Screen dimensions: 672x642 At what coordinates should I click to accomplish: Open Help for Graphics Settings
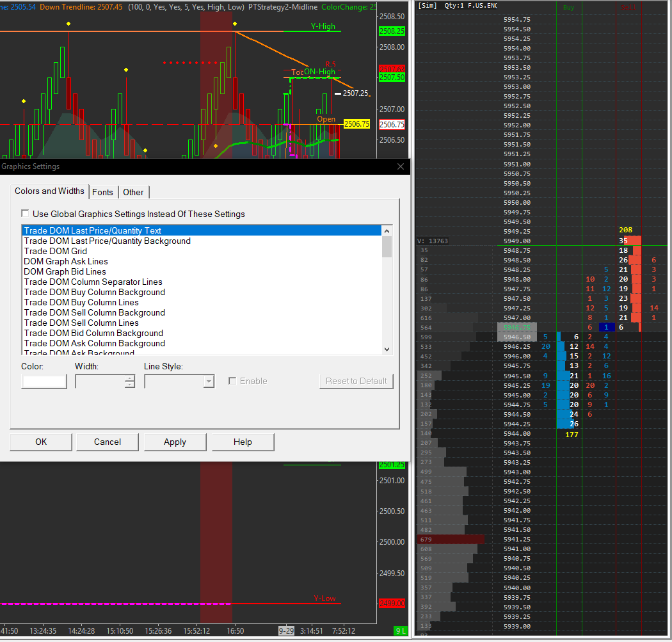(x=243, y=442)
